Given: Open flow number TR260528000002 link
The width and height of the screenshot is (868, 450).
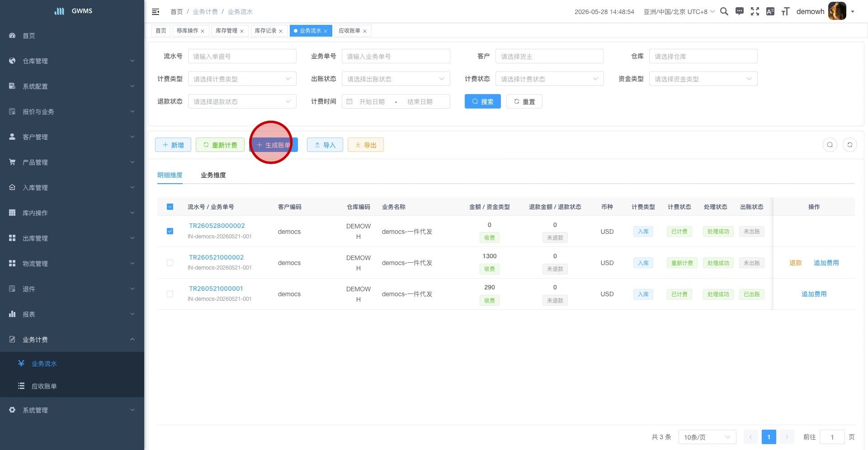Looking at the screenshot, I should tap(217, 226).
